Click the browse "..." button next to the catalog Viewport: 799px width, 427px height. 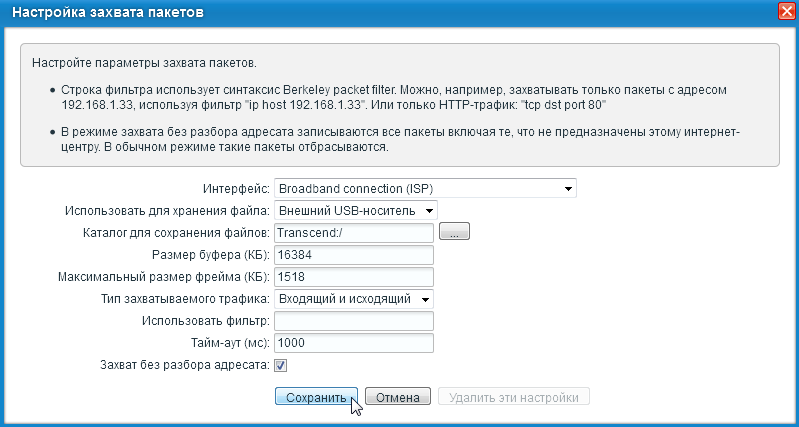coord(454,232)
